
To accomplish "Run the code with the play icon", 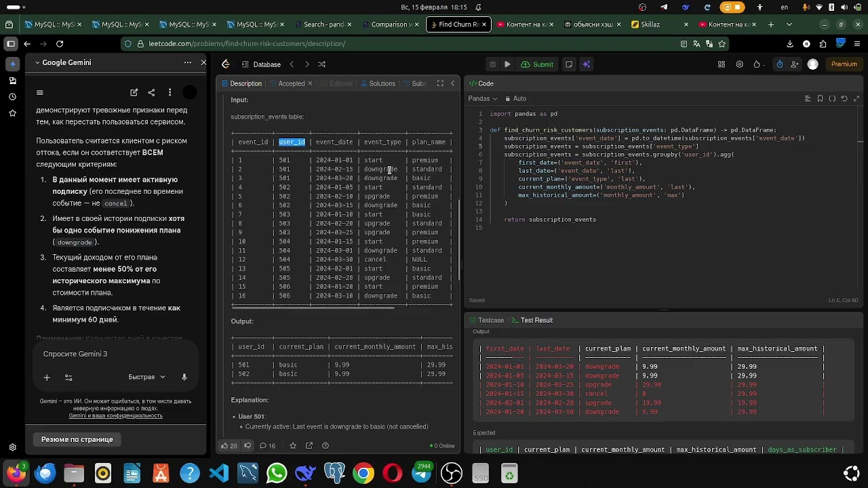I will click(507, 64).
